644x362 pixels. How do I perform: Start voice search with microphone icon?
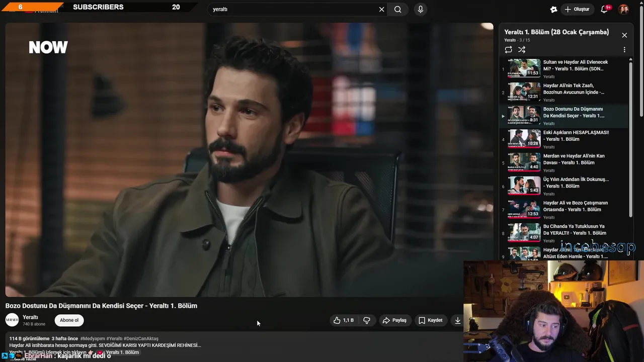421,9
